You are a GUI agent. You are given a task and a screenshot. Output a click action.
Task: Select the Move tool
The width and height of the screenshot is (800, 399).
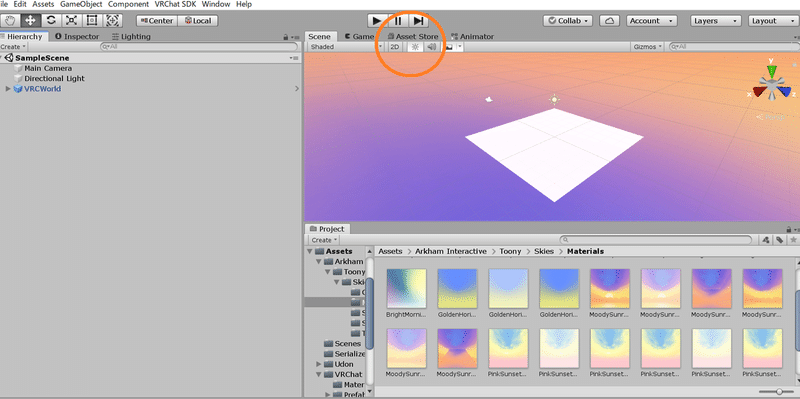point(31,21)
